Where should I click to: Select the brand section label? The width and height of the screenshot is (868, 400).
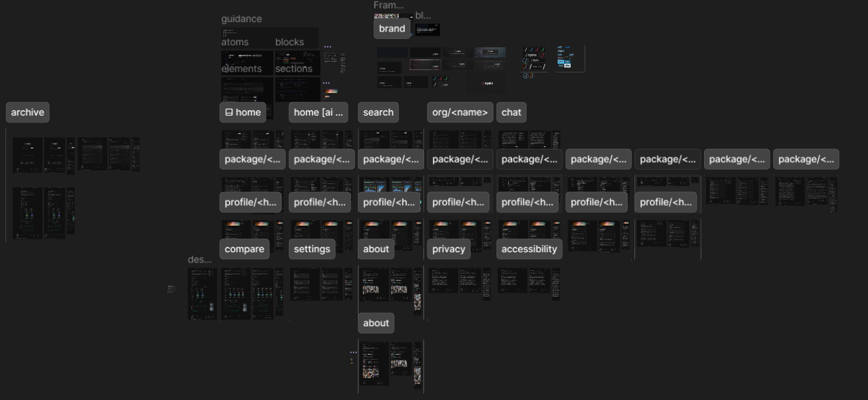pyautogui.click(x=392, y=29)
